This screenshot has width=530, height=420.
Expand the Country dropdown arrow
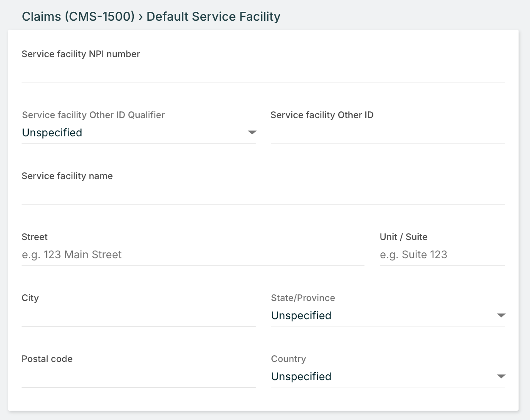[501, 376]
